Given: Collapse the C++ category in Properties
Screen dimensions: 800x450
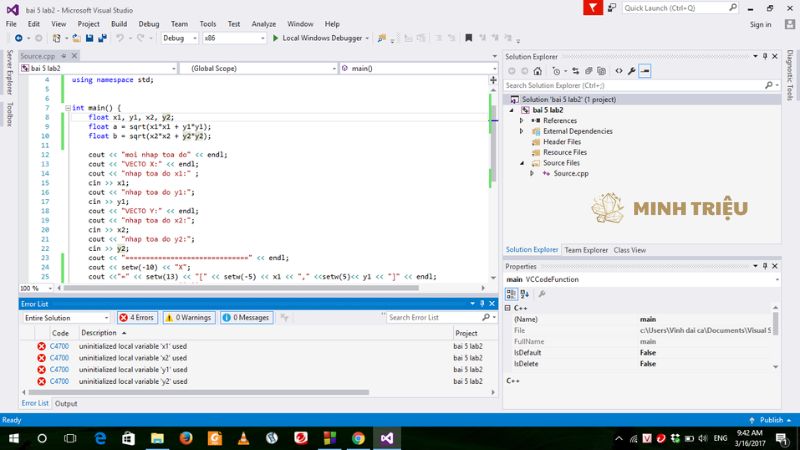Looking at the screenshot, I should point(508,308).
